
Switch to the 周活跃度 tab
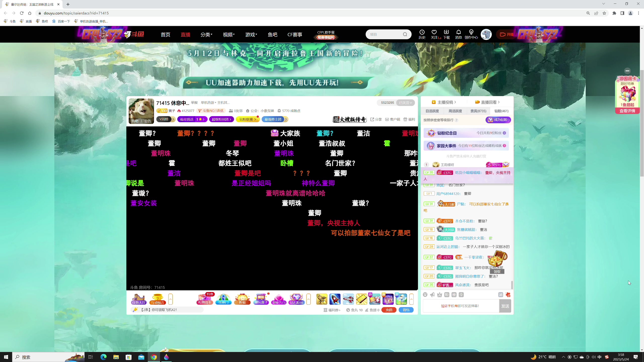(455, 111)
